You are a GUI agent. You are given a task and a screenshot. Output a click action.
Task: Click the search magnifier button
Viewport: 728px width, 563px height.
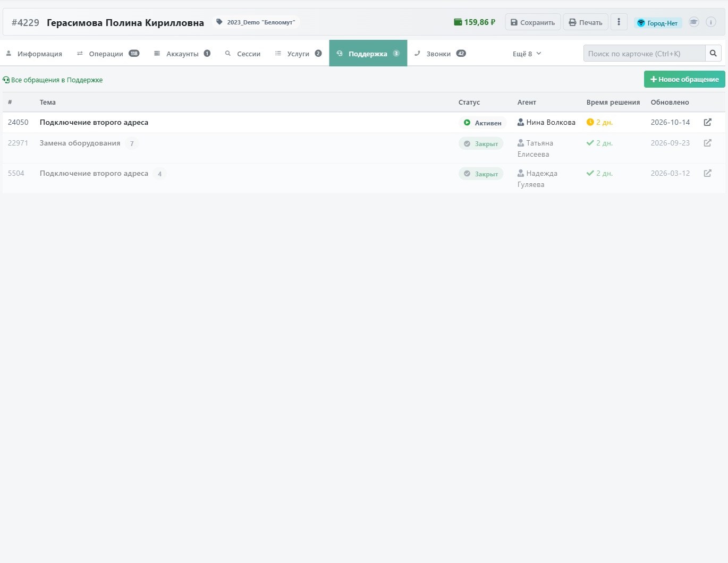[x=713, y=53]
